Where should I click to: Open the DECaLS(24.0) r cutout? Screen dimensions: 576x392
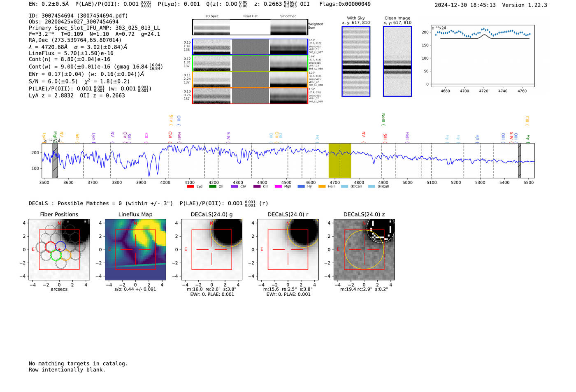pyautogui.click(x=288, y=250)
